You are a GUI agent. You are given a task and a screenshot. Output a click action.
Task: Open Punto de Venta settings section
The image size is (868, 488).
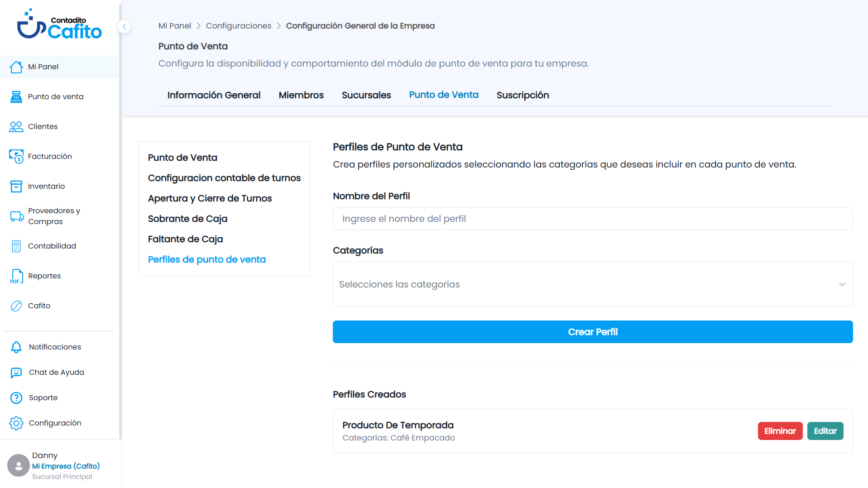pyautogui.click(x=182, y=158)
